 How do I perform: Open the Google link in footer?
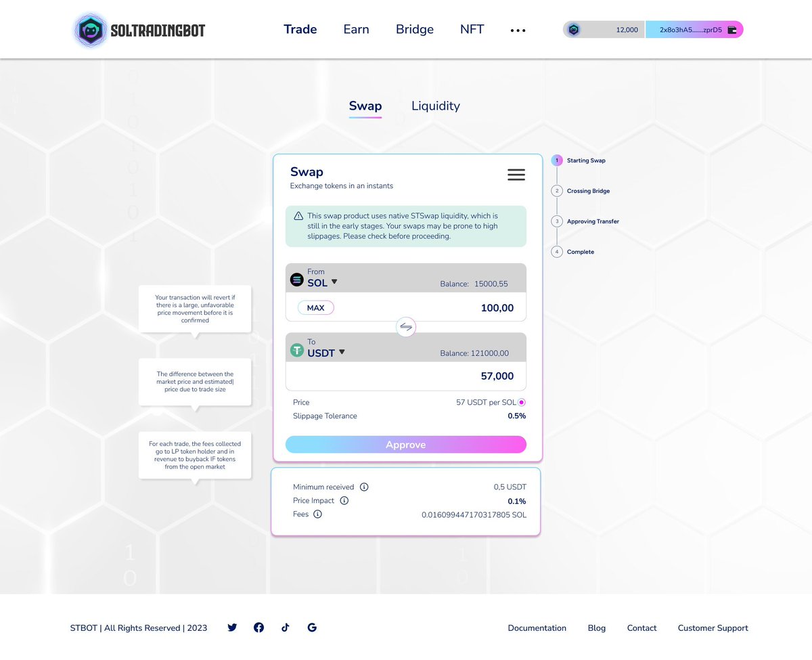[x=312, y=628]
